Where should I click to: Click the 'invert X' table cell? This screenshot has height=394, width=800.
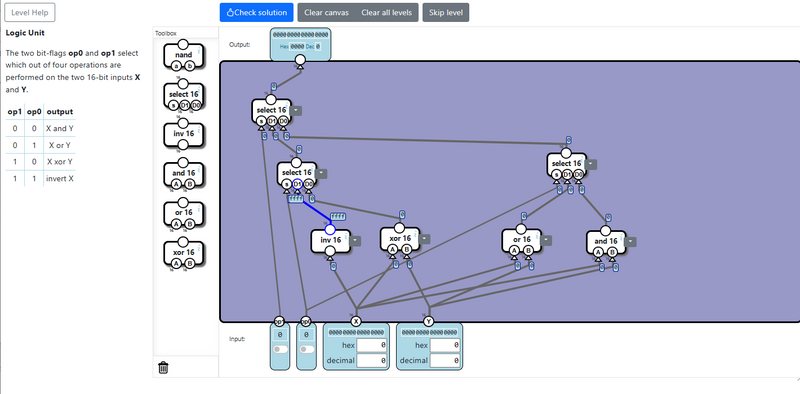60,179
